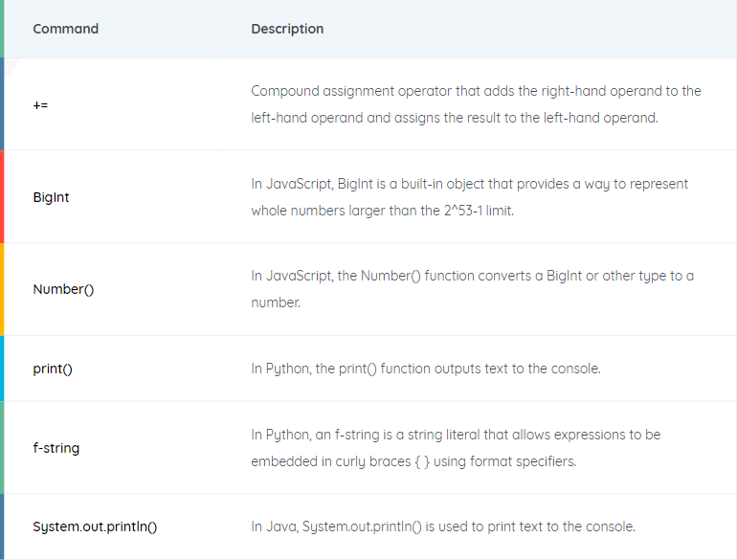Select the '+=' command cell
This screenshot has width=737, height=560.
(x=40, y=104)
